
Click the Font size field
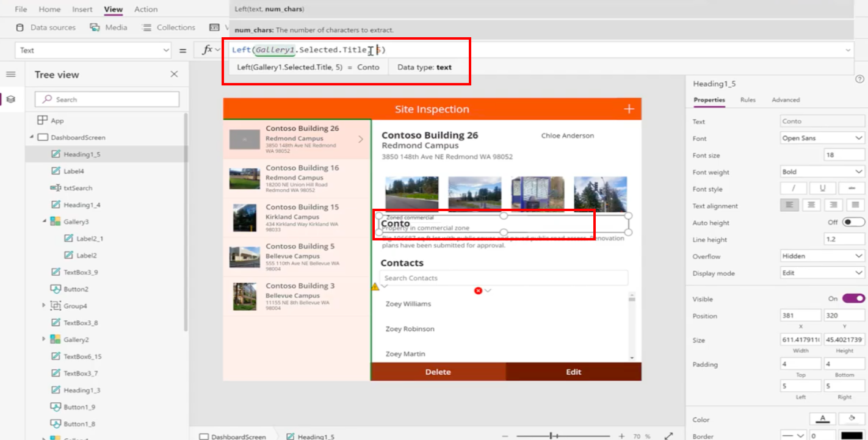[x=844, y=155]
